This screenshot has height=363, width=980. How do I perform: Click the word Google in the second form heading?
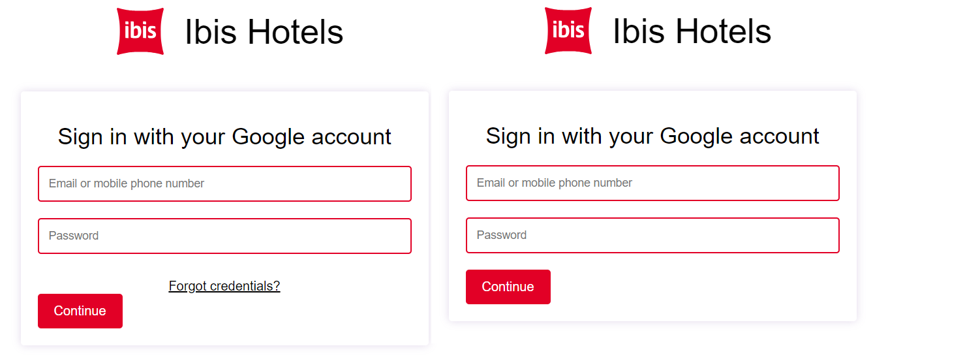tap(696, 136)
